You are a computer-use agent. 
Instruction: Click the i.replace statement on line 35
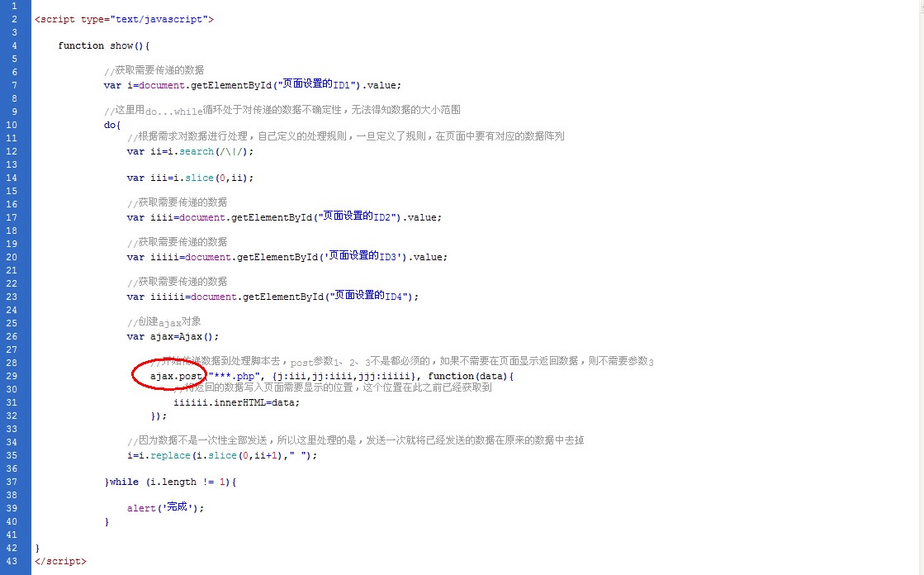[x=222, y=455]
